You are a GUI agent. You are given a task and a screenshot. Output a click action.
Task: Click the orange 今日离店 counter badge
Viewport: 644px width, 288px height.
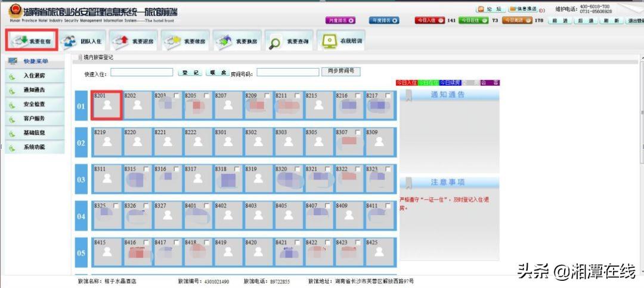point(518,20)
